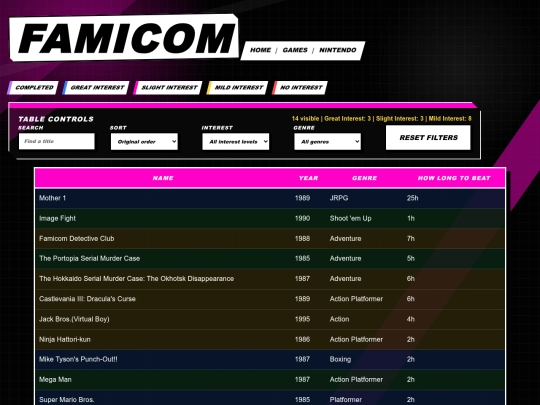Image resolution: width=540 pixels, height=405 pixels.
Task: Open the HOME navigation link
Action: (x=260, y=50)
